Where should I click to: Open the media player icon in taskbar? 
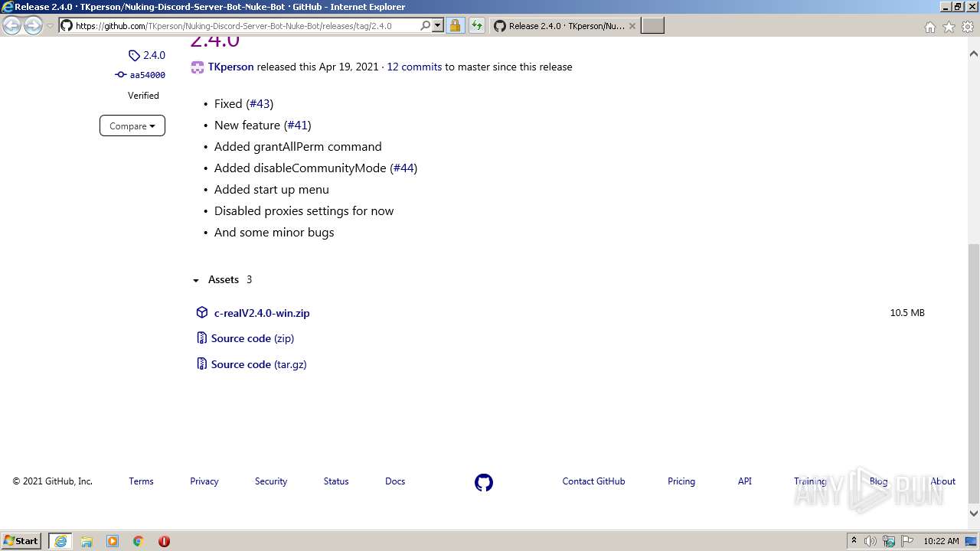tap(113, 541)
